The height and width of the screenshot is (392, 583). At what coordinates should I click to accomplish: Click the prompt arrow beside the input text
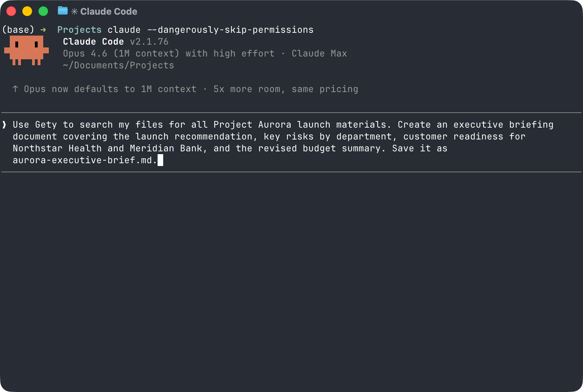(x=5, y=125)
